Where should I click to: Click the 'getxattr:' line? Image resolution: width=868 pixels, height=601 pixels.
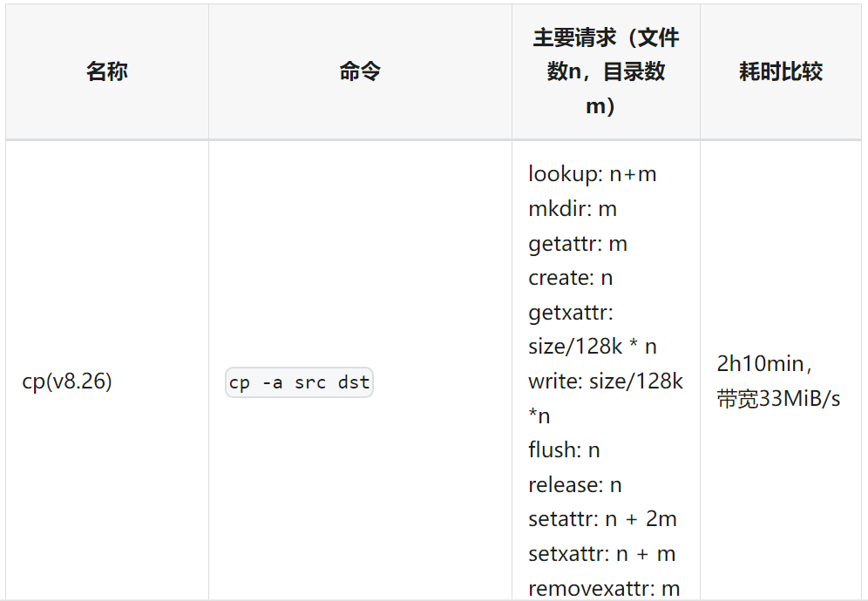[571, 313]
